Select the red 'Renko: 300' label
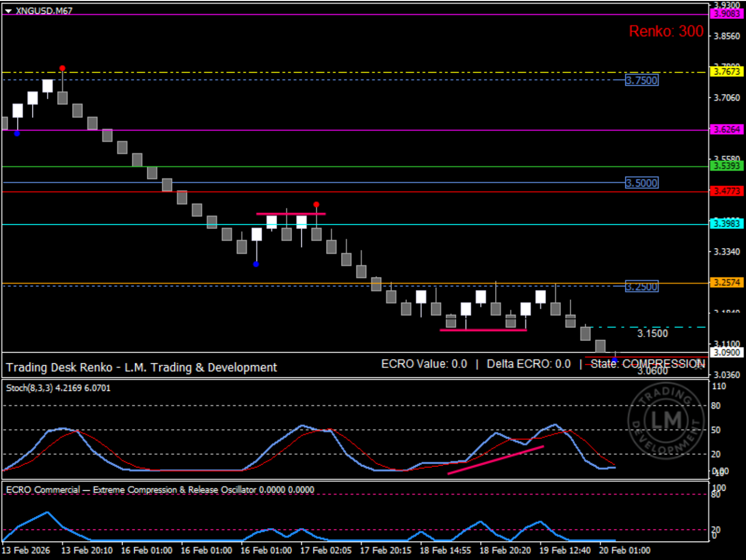The height and width of the screenshot is (560, 746). 666,31
